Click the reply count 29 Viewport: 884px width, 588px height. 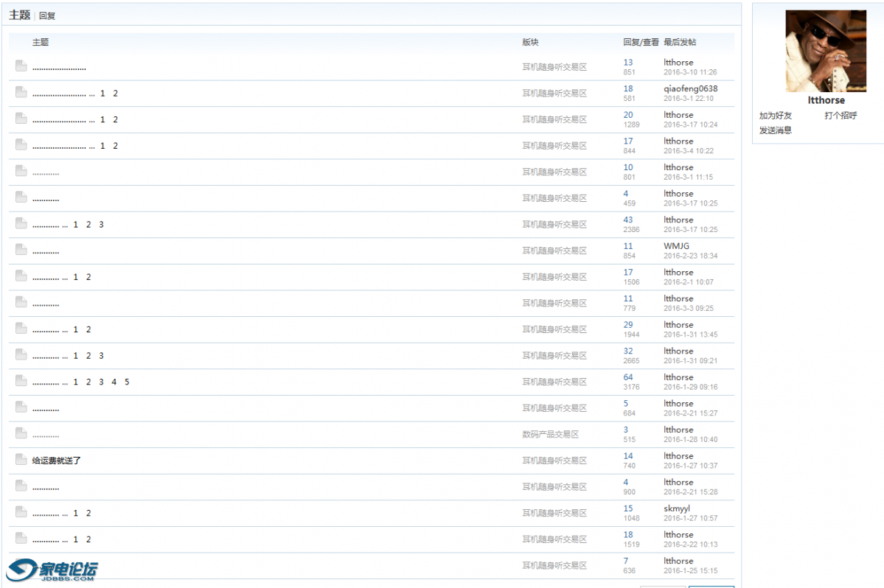coord(628,325)
